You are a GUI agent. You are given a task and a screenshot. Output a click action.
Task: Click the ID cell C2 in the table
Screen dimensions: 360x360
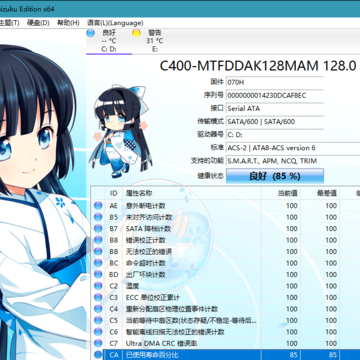(x=114, y=286)
